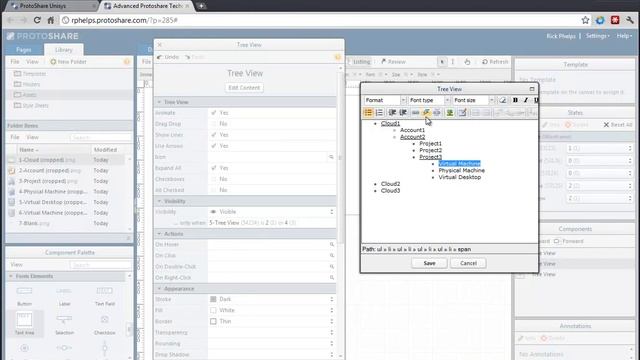Open the View menu in Folder Items

point(32,137)
